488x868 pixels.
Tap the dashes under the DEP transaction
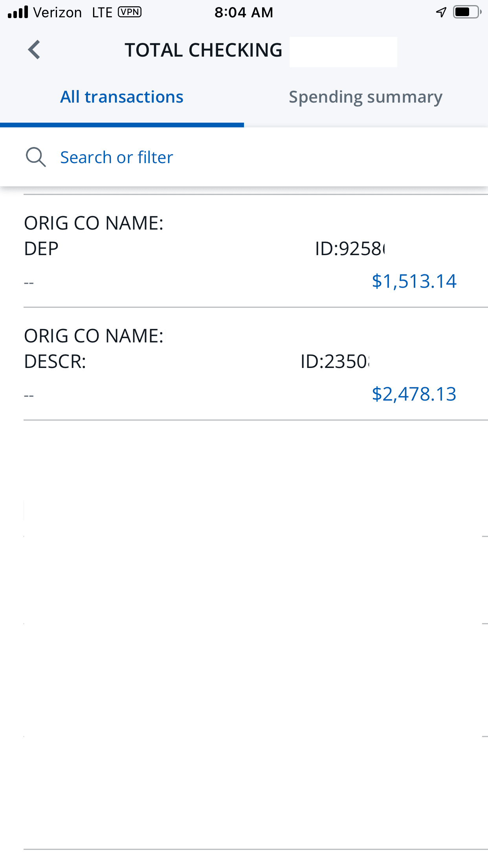click(29, 283)
